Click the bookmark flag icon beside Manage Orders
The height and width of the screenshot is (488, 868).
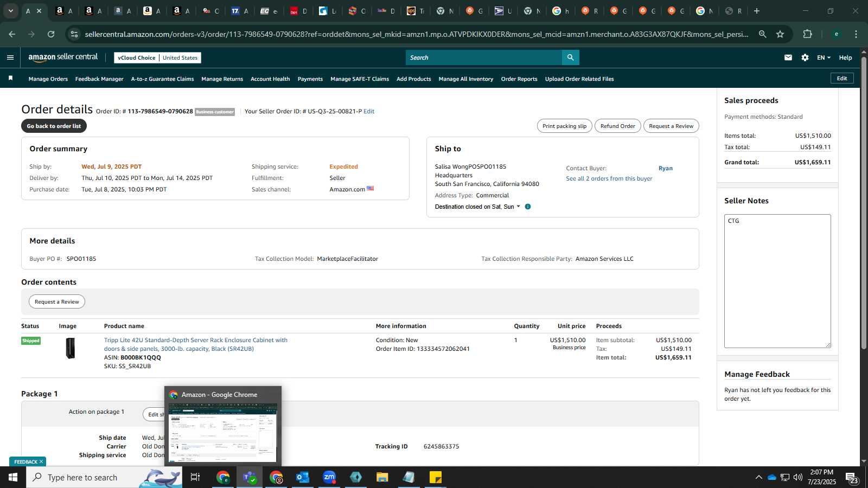pos(10,79)
